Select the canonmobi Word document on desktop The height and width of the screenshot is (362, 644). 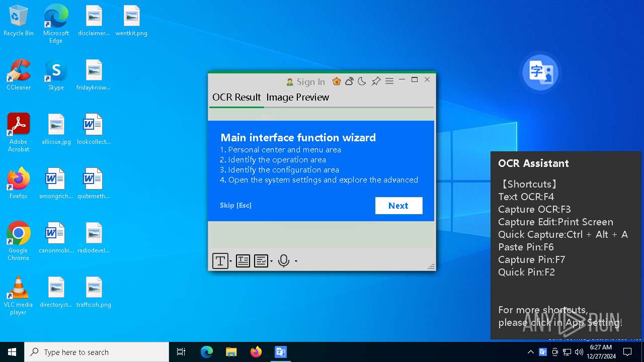tap(56, 238)
